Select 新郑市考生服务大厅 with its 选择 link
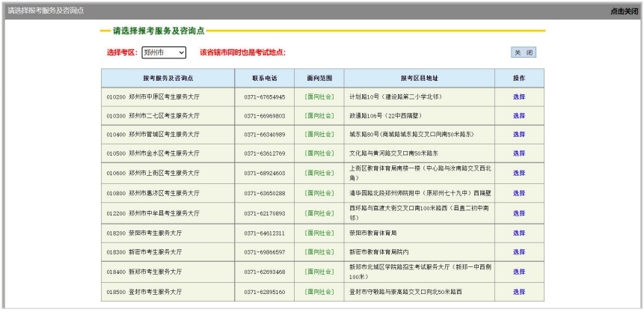The height and width of the screenshot is (312, 644). [x=518, y=272]
